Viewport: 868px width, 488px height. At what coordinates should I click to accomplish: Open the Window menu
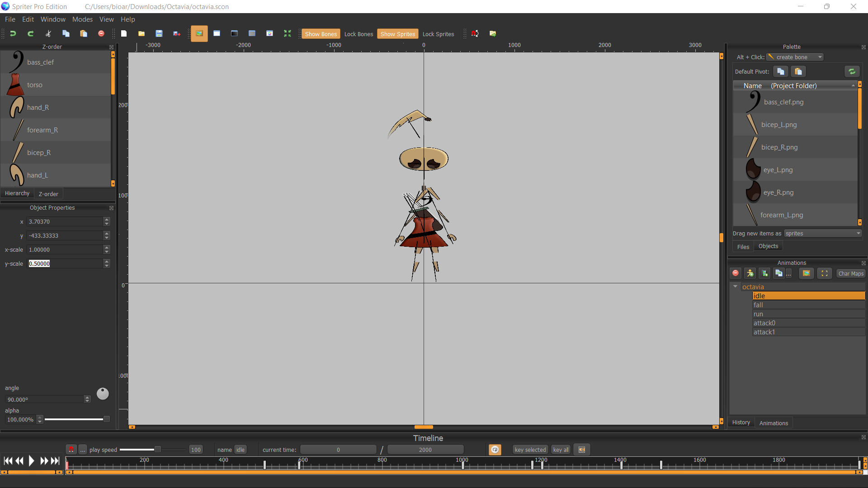pyautogui.click(x=53, y=19)
